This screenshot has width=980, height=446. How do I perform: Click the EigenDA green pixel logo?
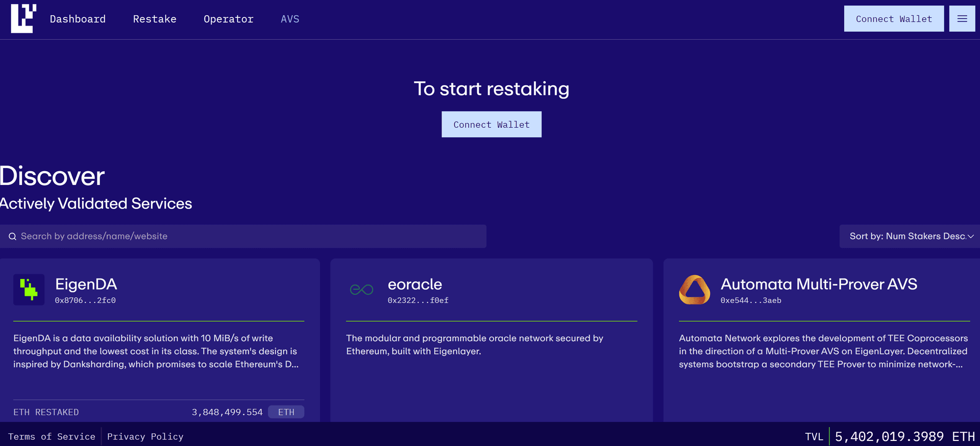[x=29, y=290]
